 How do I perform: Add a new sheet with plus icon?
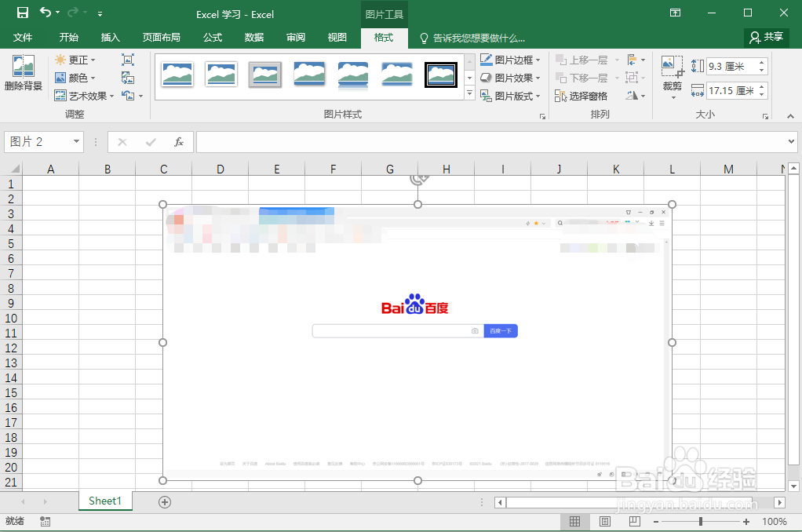[164, 502]
